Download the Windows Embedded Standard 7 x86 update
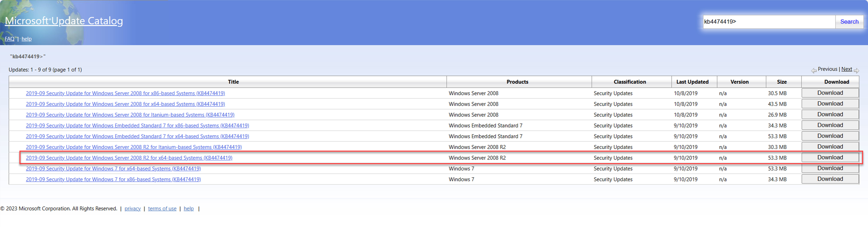 point(830,125)
